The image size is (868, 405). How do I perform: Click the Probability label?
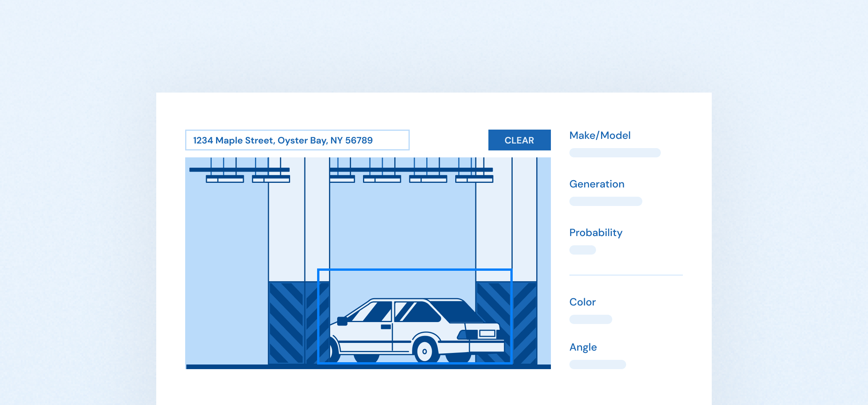coord(596,233)
